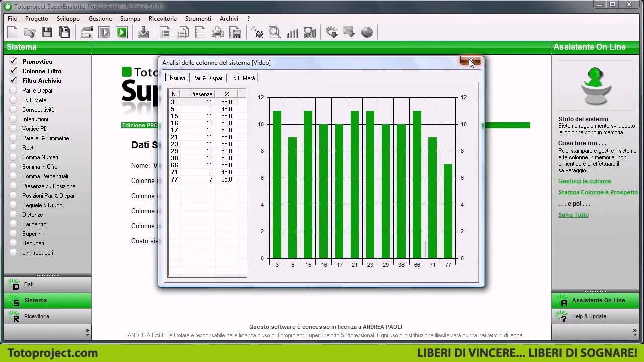This screenshot has height=362, width=644.
Task: Open the Dati panel section
Action: click(47, 284)
